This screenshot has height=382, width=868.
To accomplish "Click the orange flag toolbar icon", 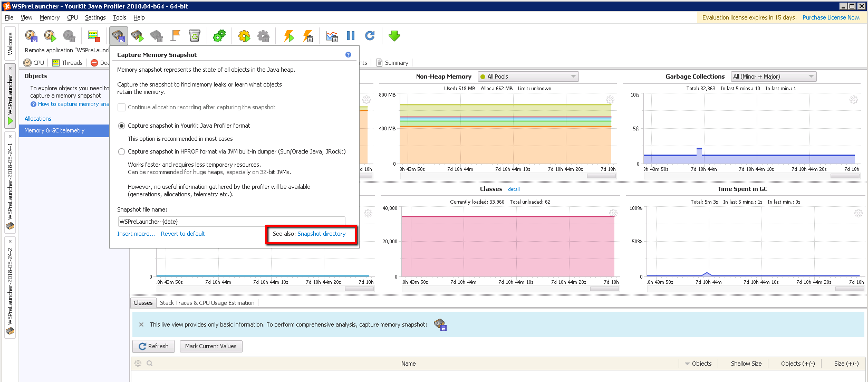I will coord(176,36).
